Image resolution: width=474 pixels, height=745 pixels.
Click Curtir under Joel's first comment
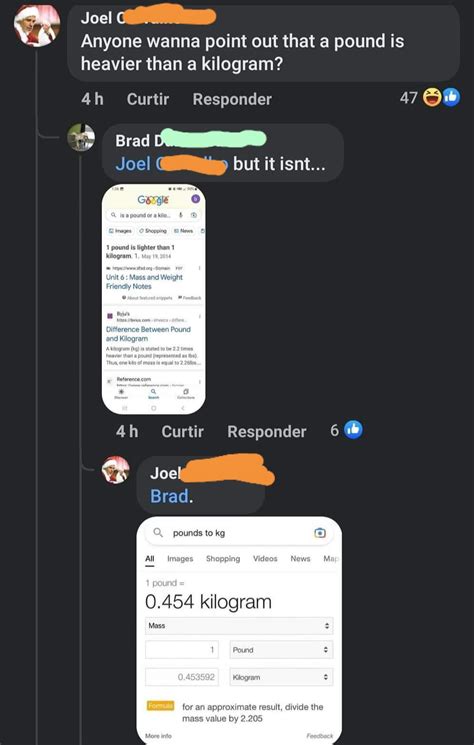(x=148, y=99)
